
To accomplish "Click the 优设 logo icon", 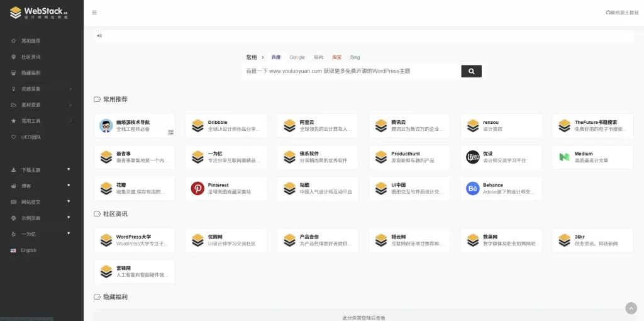I will click(473, 157).
